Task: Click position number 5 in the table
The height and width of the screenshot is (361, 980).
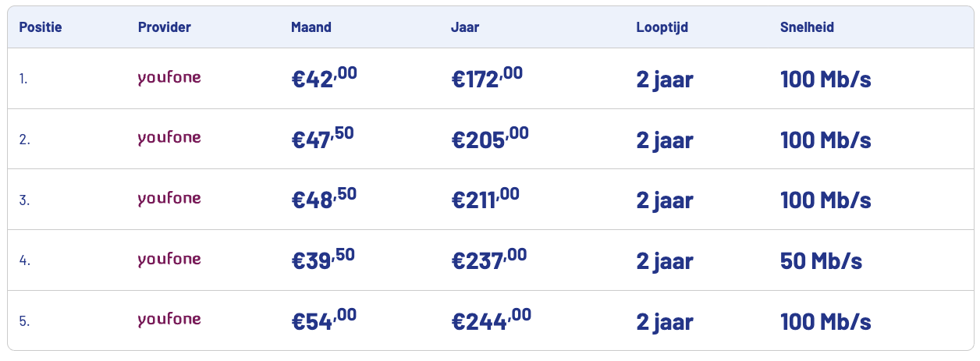Action: [24, 320]
